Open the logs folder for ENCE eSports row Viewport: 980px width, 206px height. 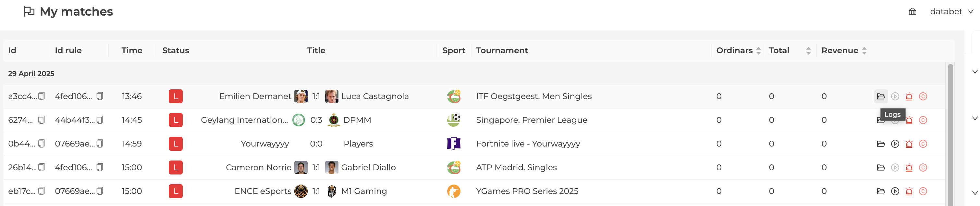(x=881, y=191)
